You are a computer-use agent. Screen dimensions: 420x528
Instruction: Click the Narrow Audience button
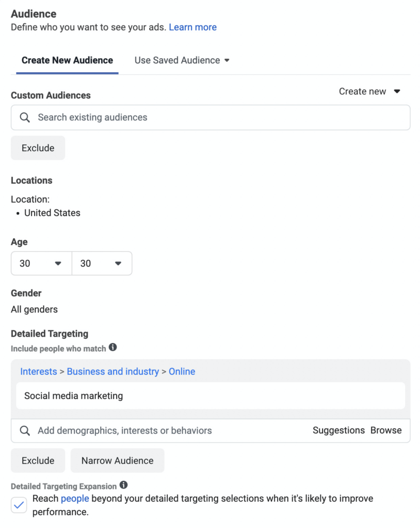pyautogui.click(x=117, y=460)
